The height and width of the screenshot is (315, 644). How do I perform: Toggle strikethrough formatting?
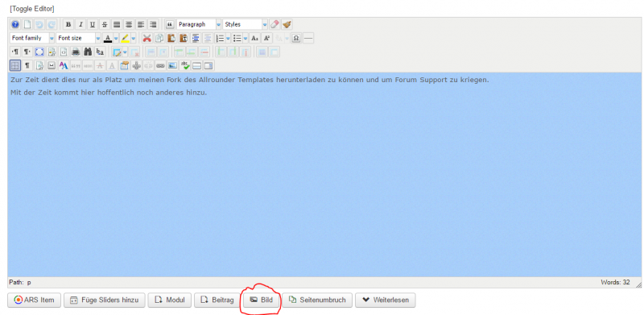tap(105, 24)
